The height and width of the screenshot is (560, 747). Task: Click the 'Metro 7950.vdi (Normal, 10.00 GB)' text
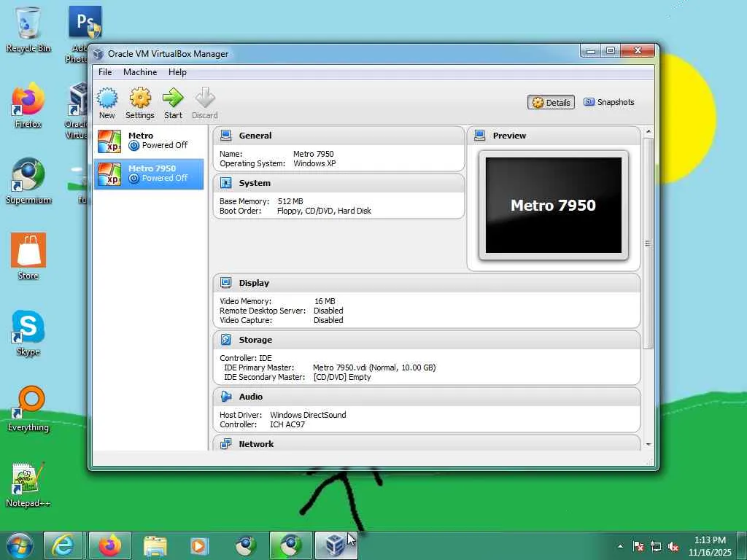pyautogui.click(x=374, y=367)
